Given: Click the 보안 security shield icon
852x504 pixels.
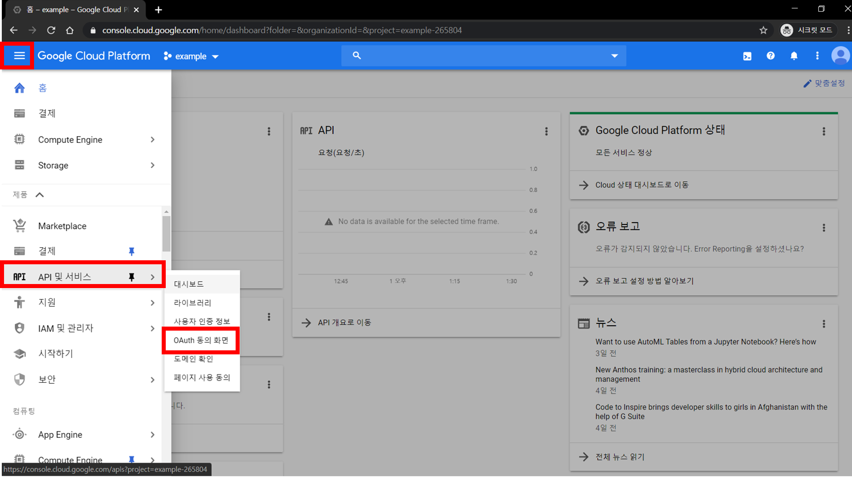Looking at the screenshot, I should point(19,379).
